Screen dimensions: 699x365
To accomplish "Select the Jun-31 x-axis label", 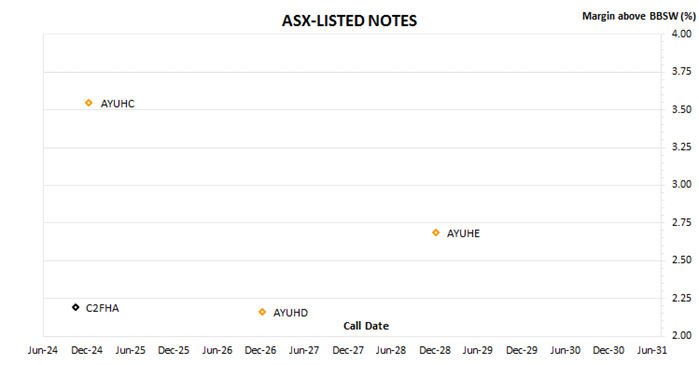I will coord(652,350).
